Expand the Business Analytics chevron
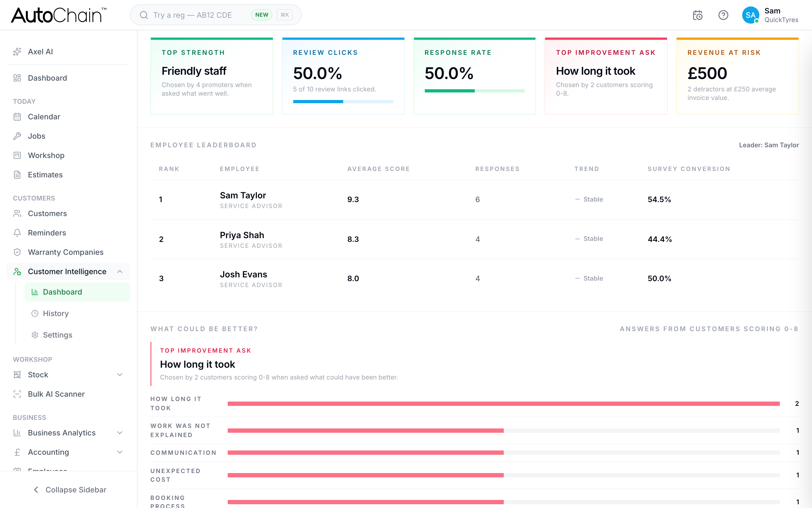812x508 pixels. pos(120,433)
